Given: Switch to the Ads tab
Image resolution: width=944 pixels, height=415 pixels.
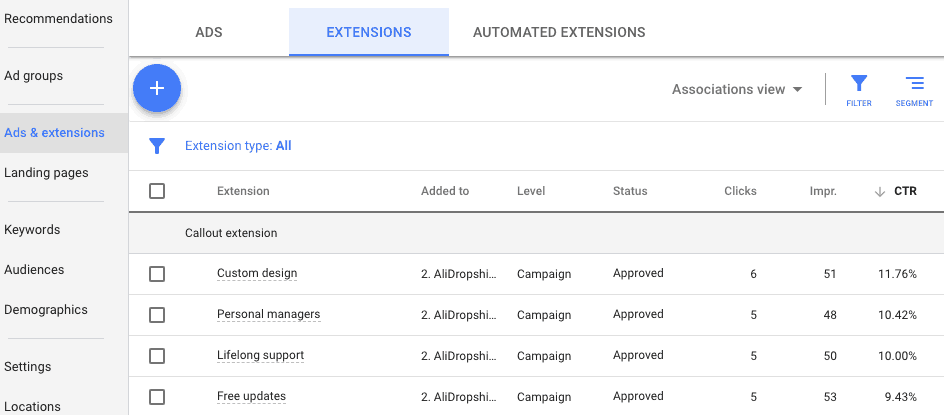Looking at the screenshot, I should [x=208, y=32].
